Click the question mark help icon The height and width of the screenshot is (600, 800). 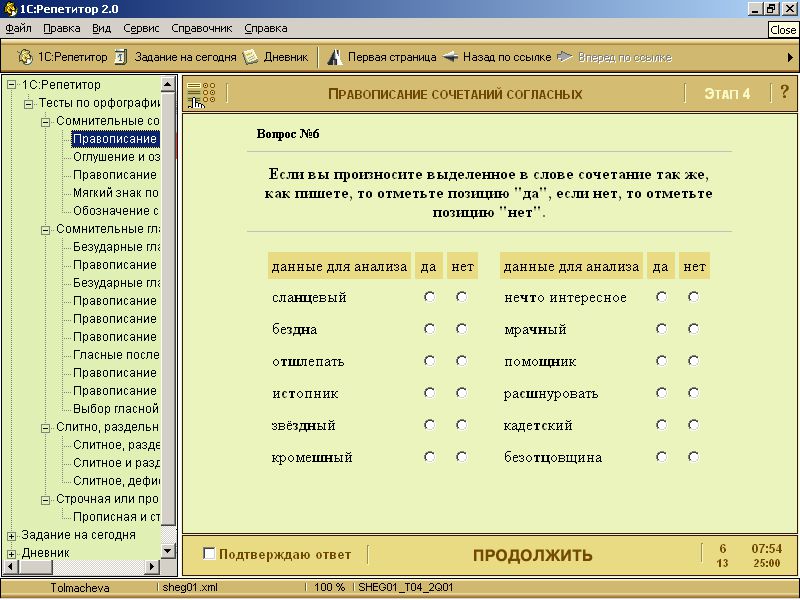tap(785, 93)
